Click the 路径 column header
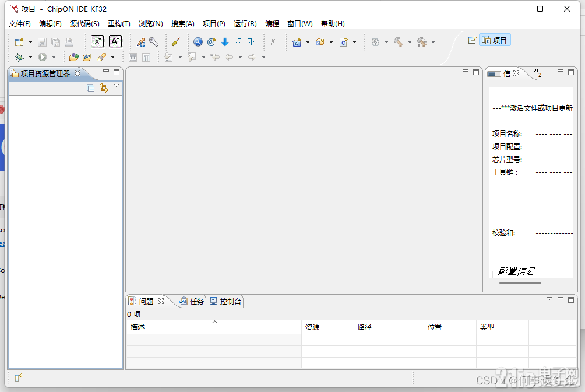Image resolution: width=585 pixels, height=392 pixels. [389, 327]
